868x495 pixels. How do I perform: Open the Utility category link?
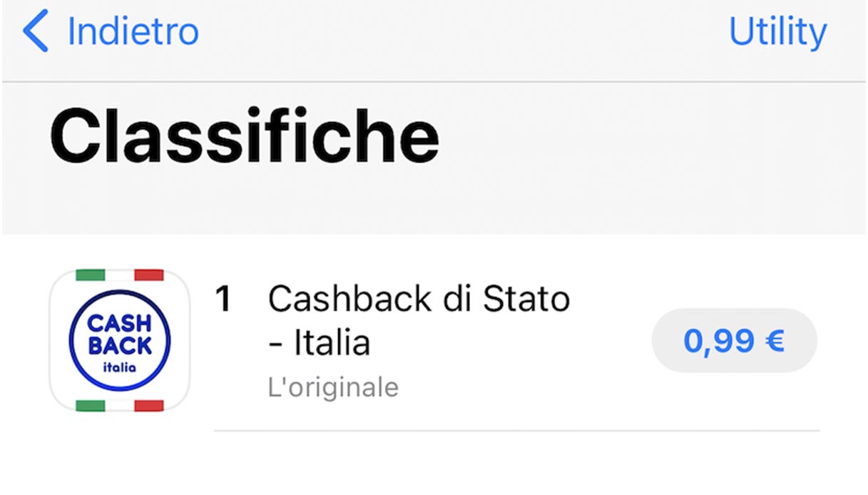(777, 31)
